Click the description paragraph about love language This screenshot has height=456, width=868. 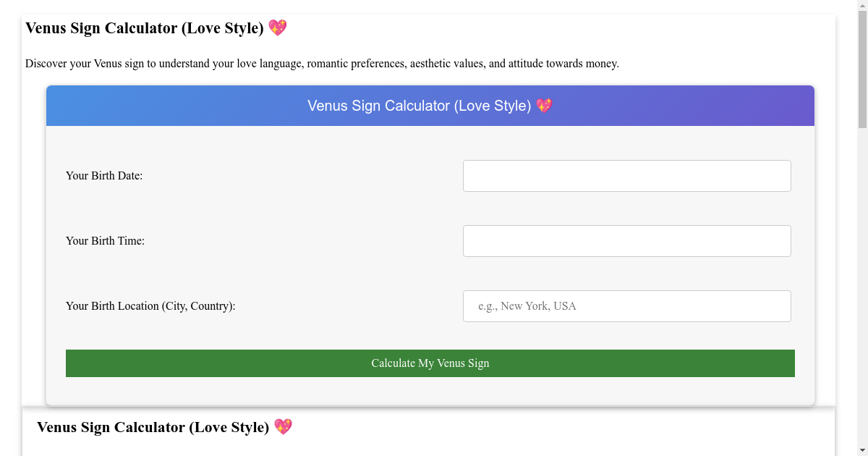click(323, 64)
